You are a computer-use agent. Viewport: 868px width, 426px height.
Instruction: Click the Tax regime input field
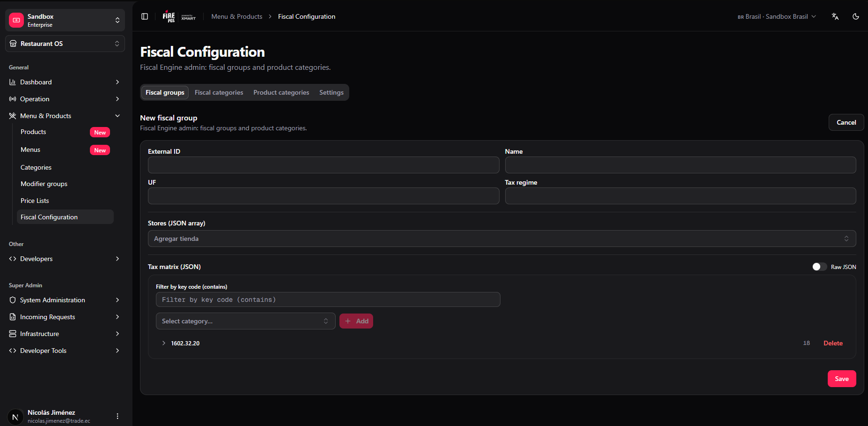click(x=680, y=196)
